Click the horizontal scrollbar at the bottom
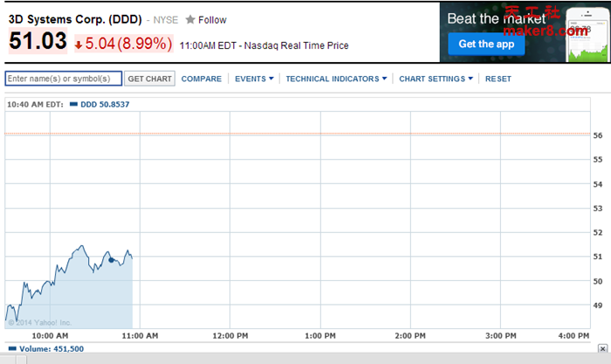 tap(305, 359)
